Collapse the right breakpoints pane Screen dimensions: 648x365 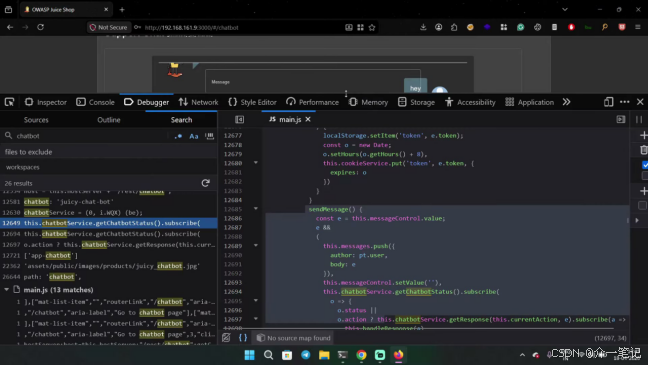point(621,119)
